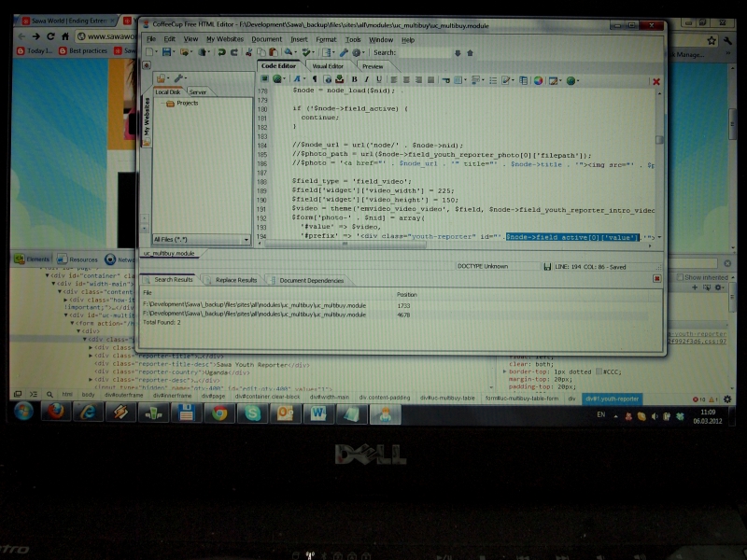Select the first search result row
Screen dimensions: 747x560
254,305
